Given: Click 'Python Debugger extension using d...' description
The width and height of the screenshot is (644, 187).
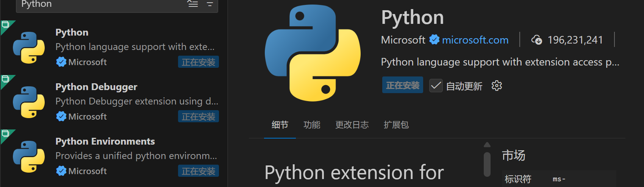Looking at the screenshot, I should point(137,101).
